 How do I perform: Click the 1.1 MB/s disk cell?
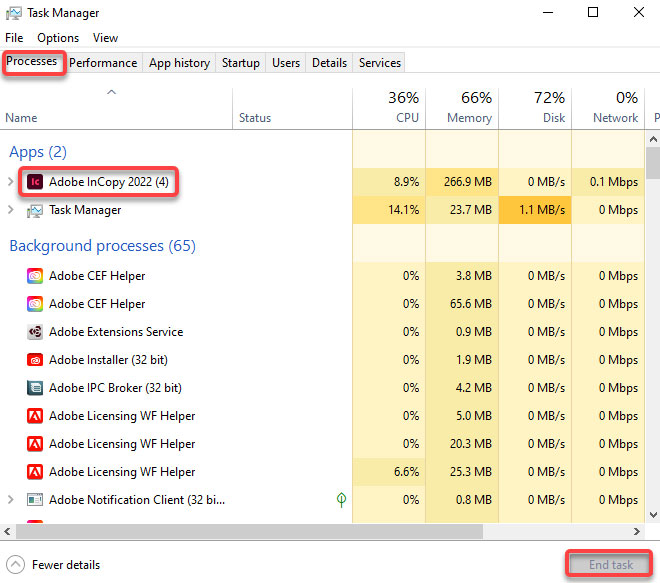pos(535,210)
